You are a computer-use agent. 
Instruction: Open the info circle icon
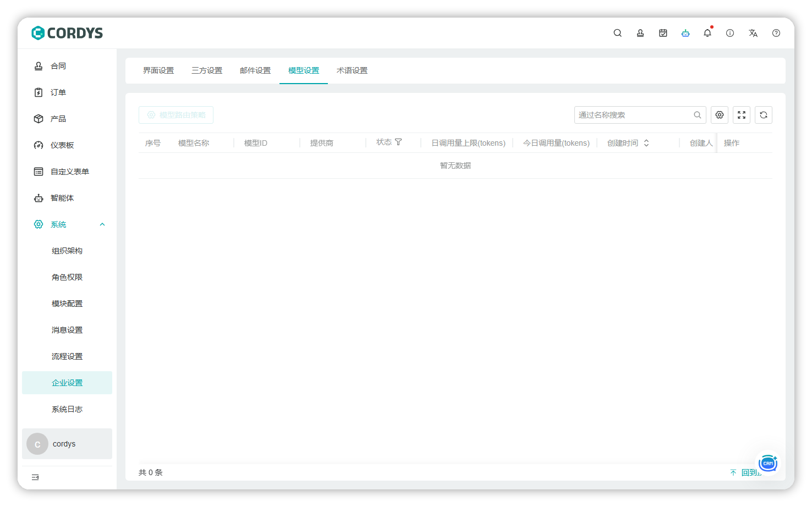730,33
